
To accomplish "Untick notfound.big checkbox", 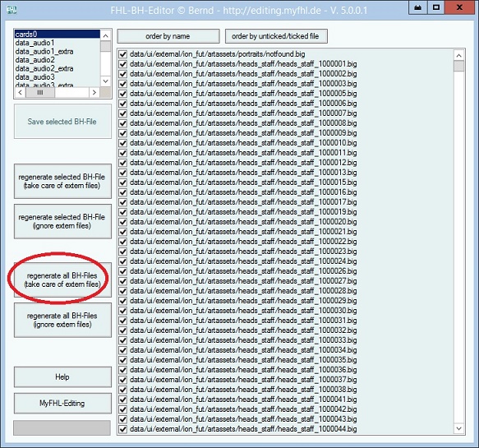I will (122, 54).
